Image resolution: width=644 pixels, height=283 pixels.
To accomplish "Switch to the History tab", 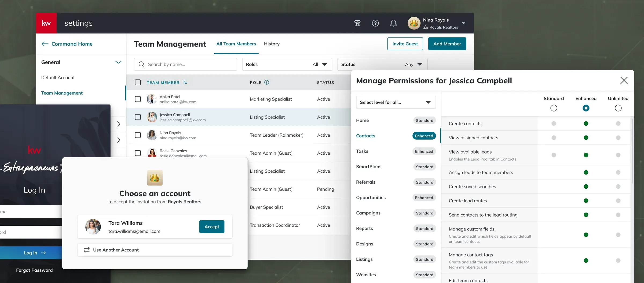I will [x=272, y=44].
